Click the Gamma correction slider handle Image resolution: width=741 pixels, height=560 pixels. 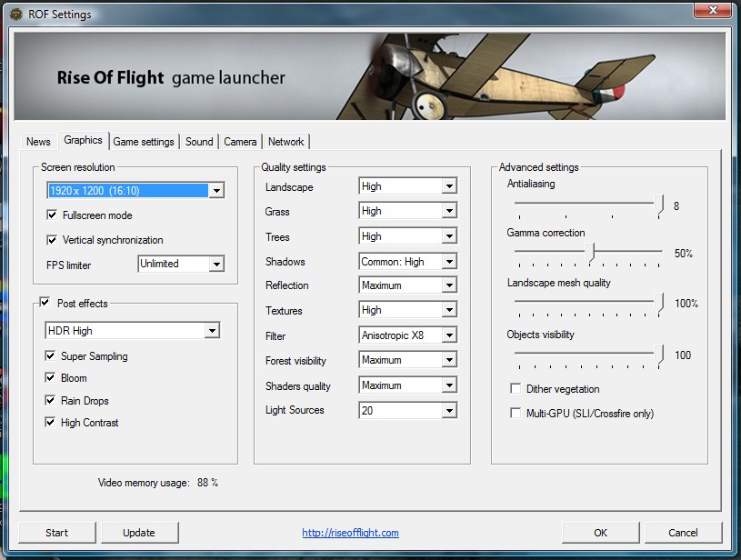click(591, 253)
